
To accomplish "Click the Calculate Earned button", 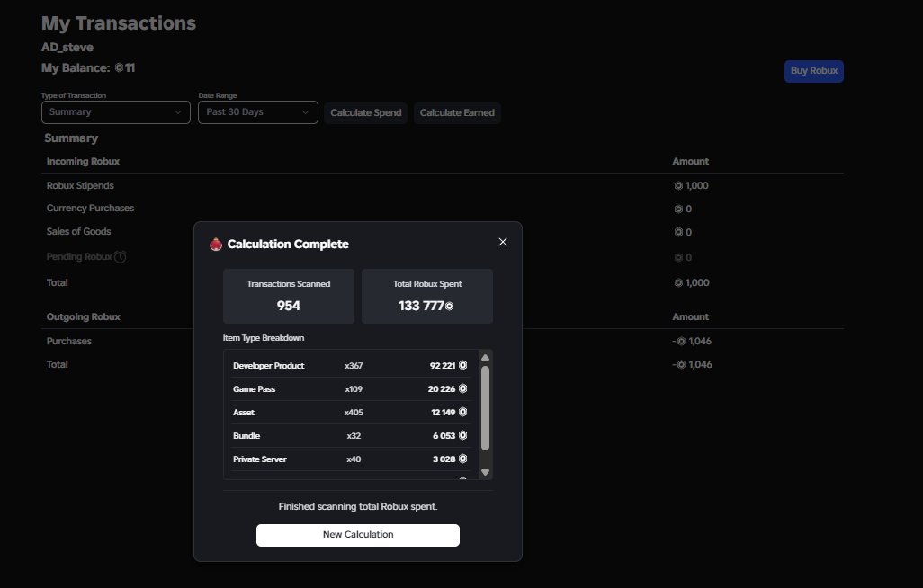I will 457,112.
